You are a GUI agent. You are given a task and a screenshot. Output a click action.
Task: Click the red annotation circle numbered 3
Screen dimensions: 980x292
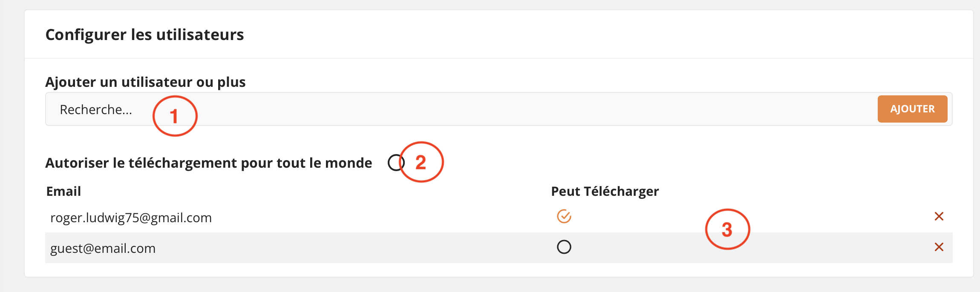pos(727,229)
